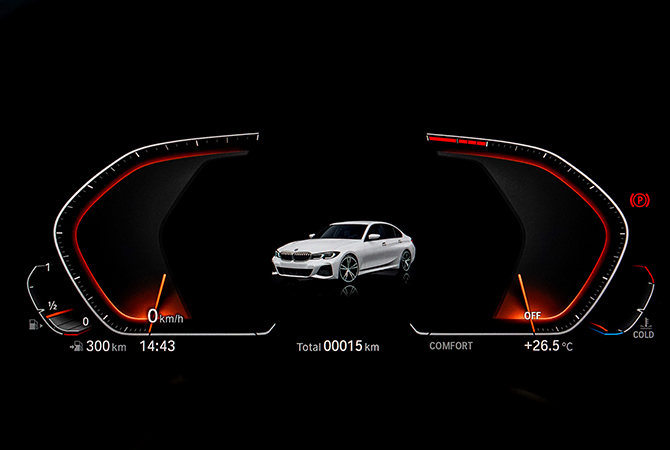Select the white BMW car image
This screenshot has width=670, height=450.
344,252
